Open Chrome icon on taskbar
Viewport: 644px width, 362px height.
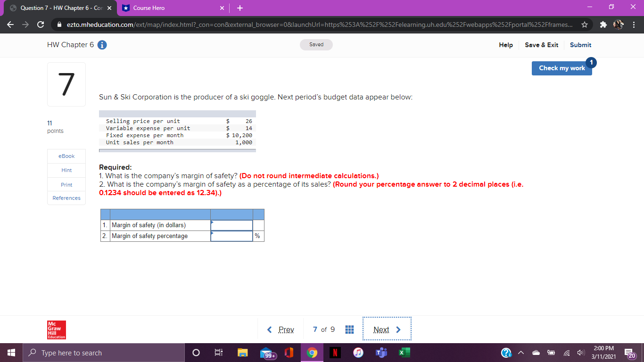point(312,353)
